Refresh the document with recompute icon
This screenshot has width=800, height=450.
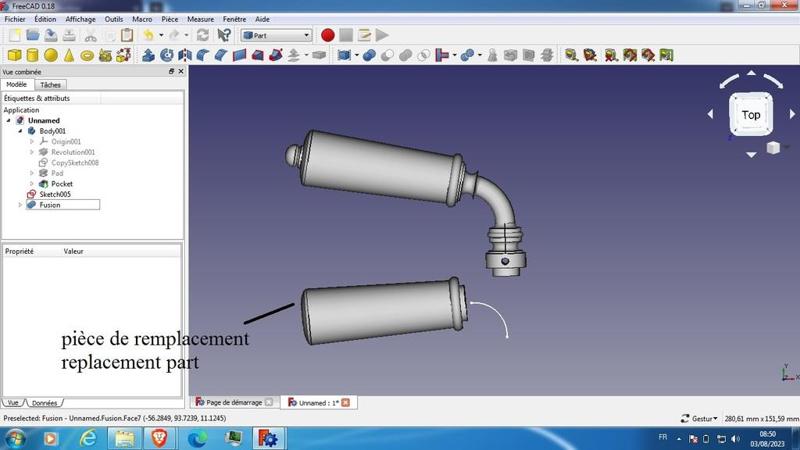tap(203, 35)
